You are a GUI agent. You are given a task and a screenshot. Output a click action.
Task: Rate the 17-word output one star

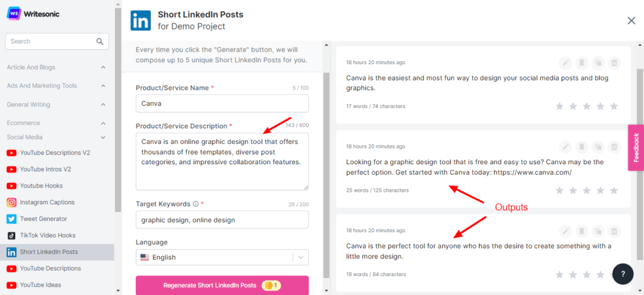tap(559, 106)
